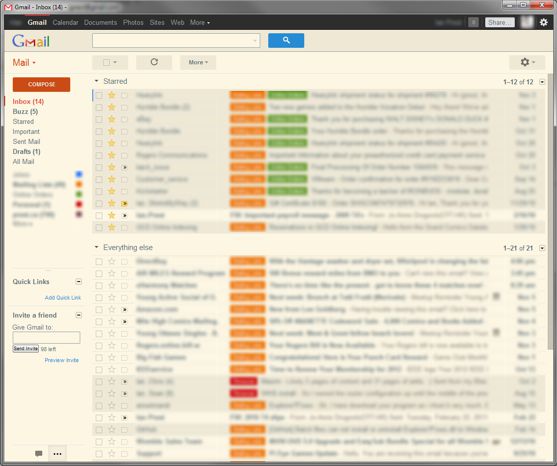Collapse the Starred section triangle
This screenshot has height=466, width=557.
click(x=96, y=81)
